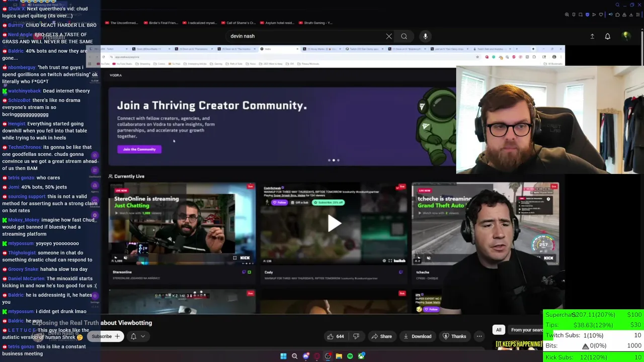Open the YouTube create/upload icon
644x362 pixels.
tap(592, 36)
